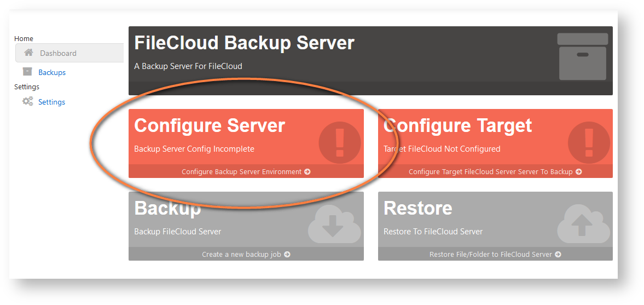
Task: Click the FileCloud Backup Server title
Action: [x=244, y=43]
